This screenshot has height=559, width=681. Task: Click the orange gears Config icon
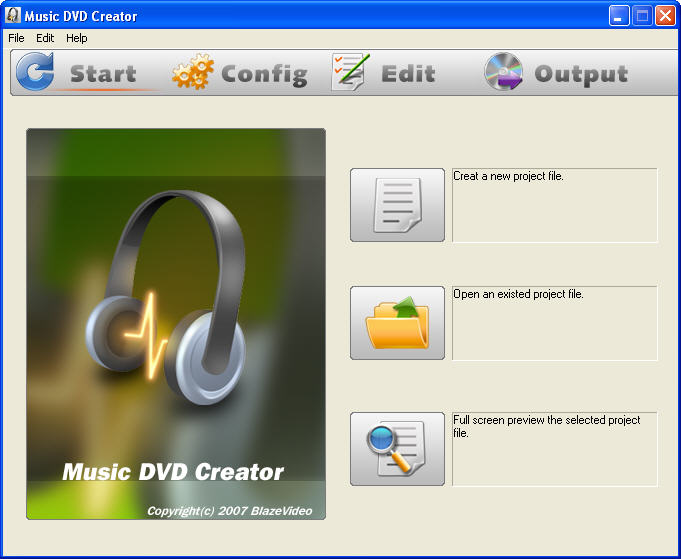click(x=193, y=72)
